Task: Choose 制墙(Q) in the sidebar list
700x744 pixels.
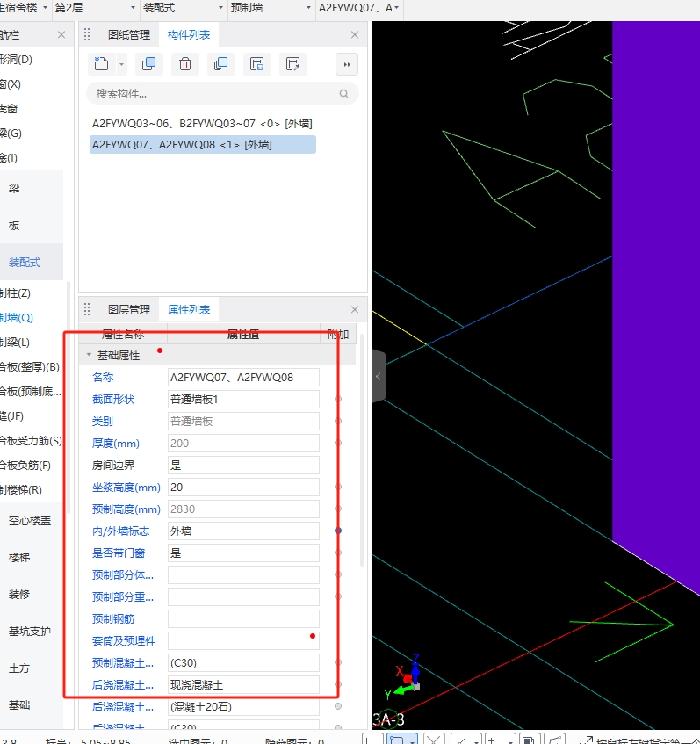Action: tap(17, 318)
